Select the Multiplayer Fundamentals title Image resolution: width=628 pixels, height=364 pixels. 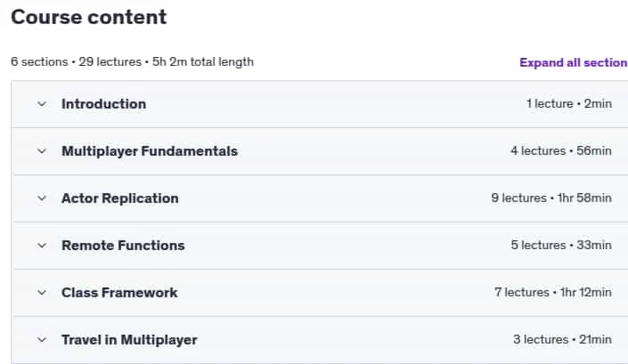150,151
